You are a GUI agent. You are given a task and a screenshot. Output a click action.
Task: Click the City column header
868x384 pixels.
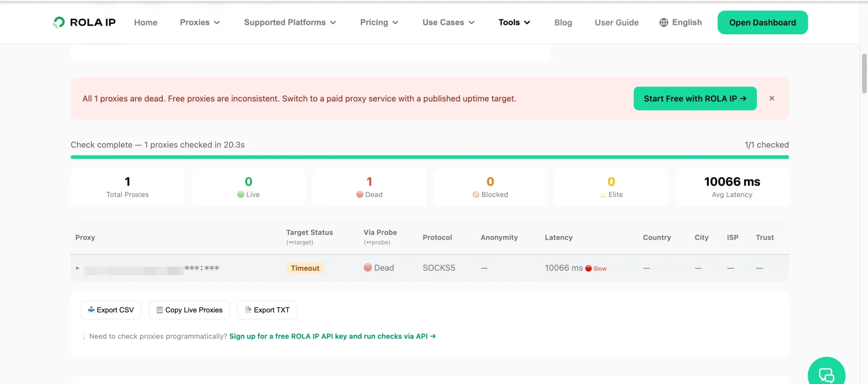point(701,238)
